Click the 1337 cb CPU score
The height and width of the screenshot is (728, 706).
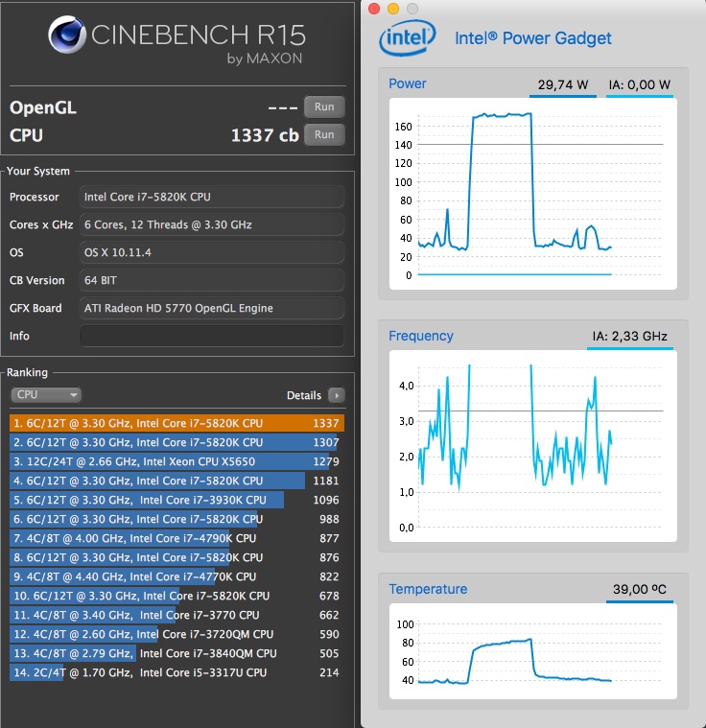click(265, 135)
